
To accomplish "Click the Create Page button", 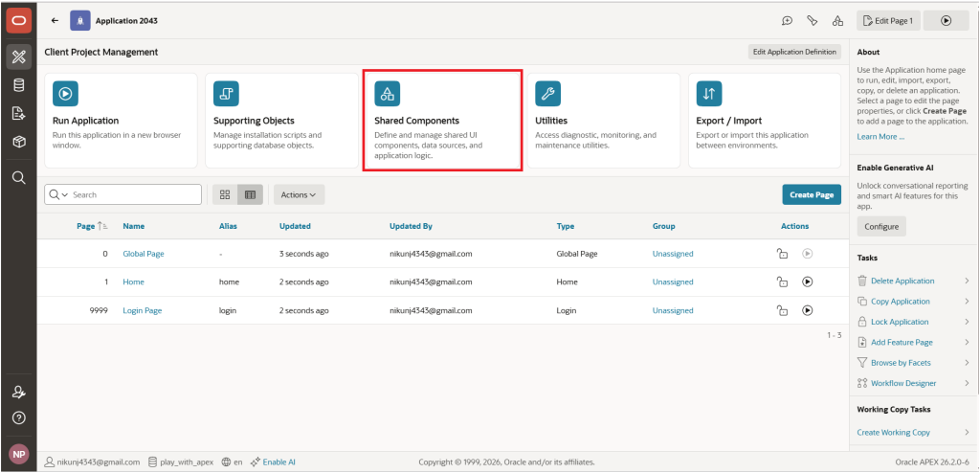I will [x=812, y=194].
